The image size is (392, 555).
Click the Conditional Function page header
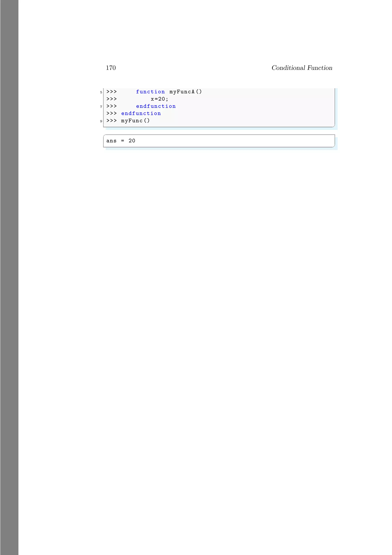point(302,68)
